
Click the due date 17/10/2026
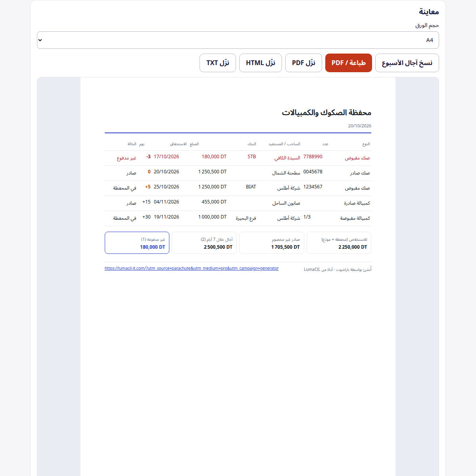(167, 157)
